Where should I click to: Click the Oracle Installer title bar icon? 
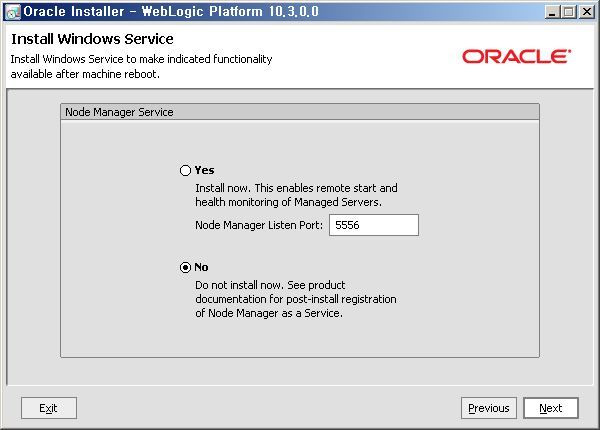click(13, 12)
